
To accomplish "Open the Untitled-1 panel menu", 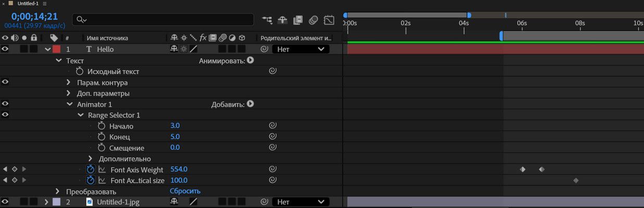I will click(45, 4).
